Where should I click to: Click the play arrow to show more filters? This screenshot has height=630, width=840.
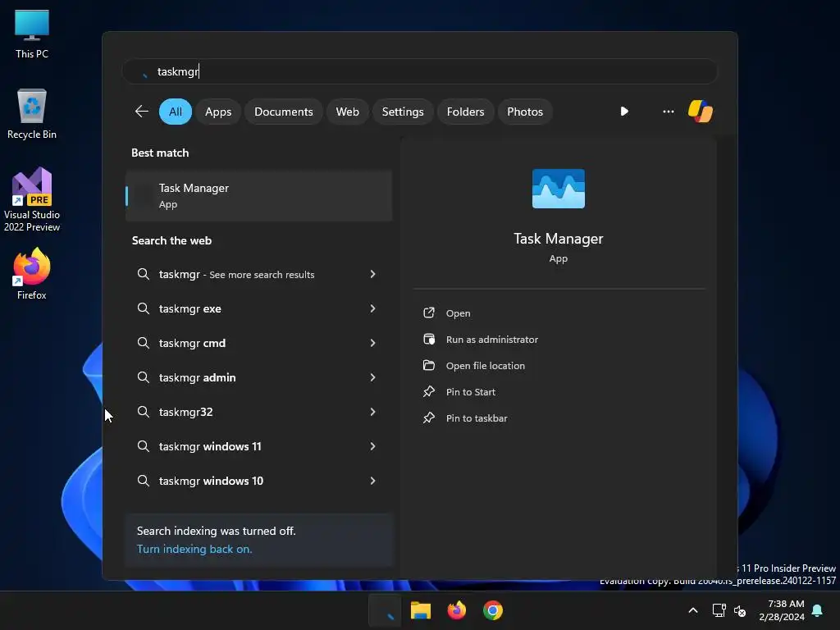click(x=624, y=112)
